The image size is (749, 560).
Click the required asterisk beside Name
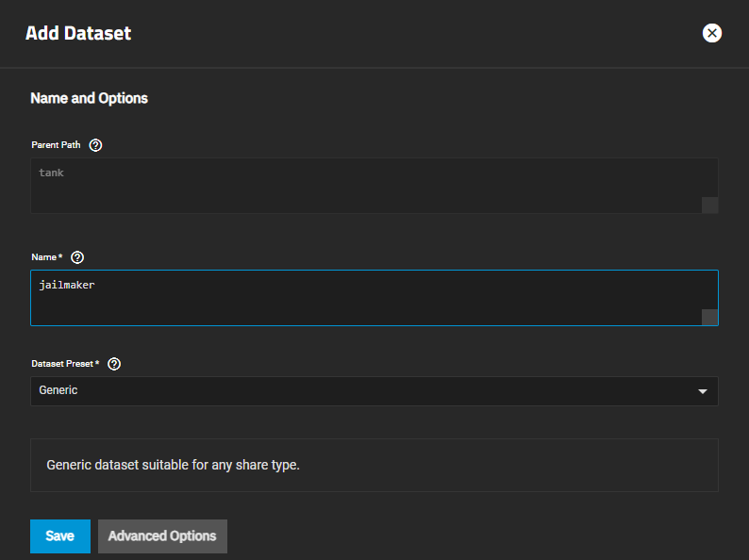tap(61, 257)
